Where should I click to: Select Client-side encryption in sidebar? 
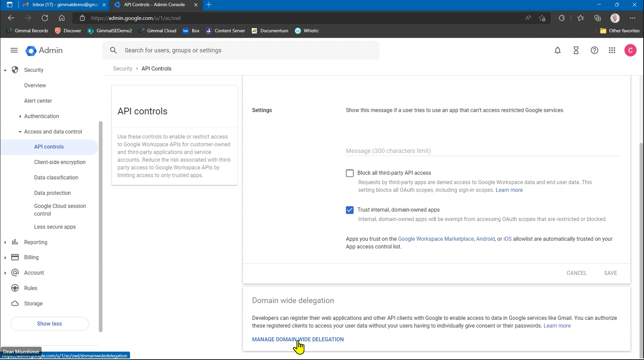(x=60, y=162)
